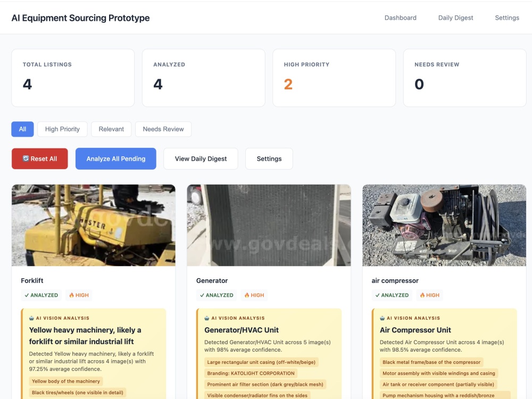Open the Dashboard nav link
Image resolution: width=532 pixels, height=399 pixels.
pyautogui.click(x=401, y=18)
